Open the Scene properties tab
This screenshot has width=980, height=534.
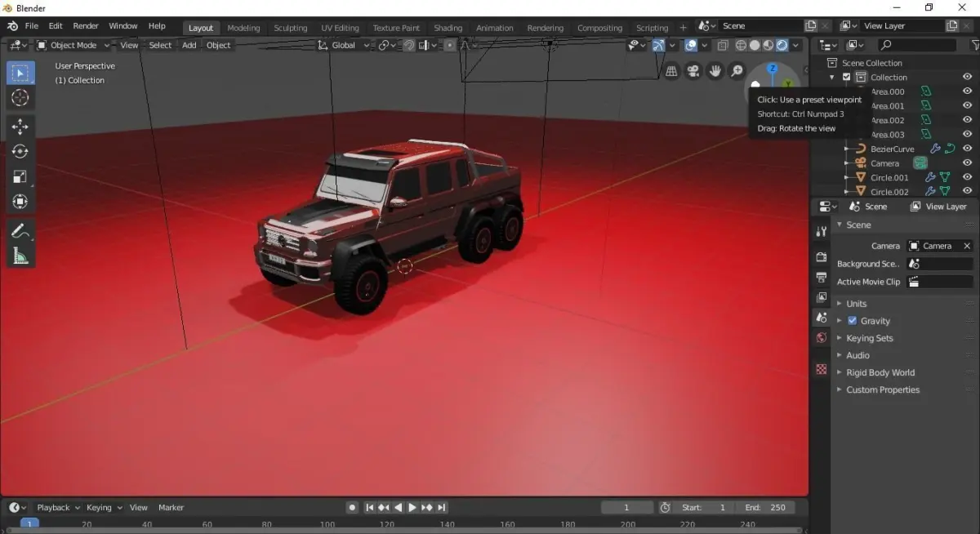(822, 318)
